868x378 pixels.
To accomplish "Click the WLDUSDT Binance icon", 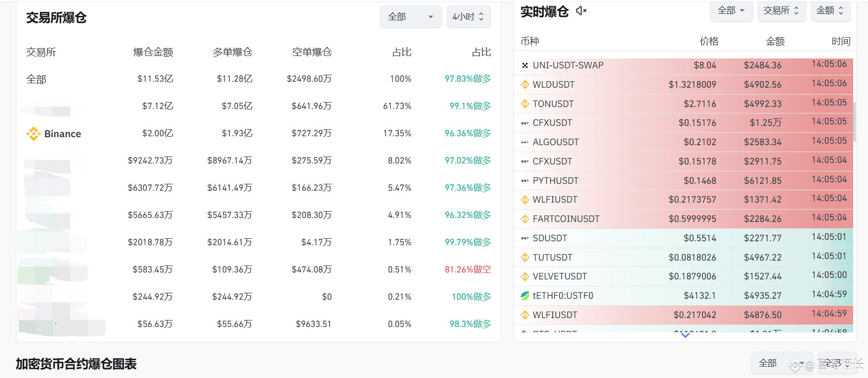I will (525, 85).
